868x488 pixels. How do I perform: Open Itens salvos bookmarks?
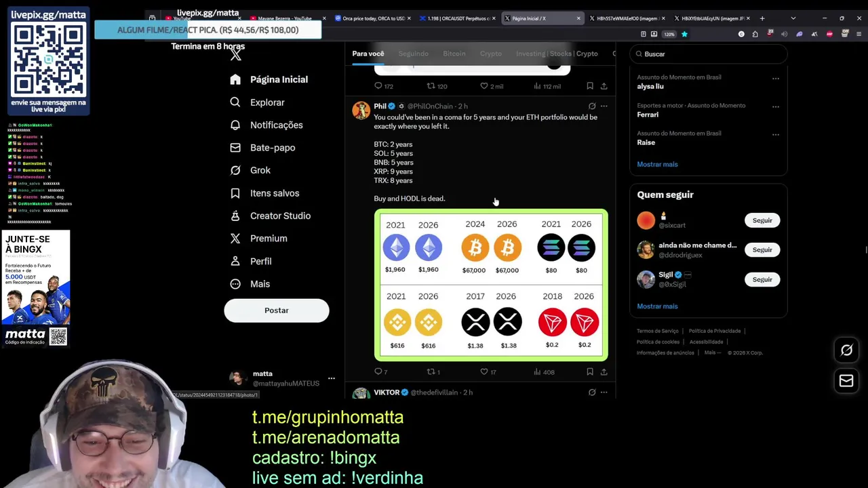click(x=264, y=193)
